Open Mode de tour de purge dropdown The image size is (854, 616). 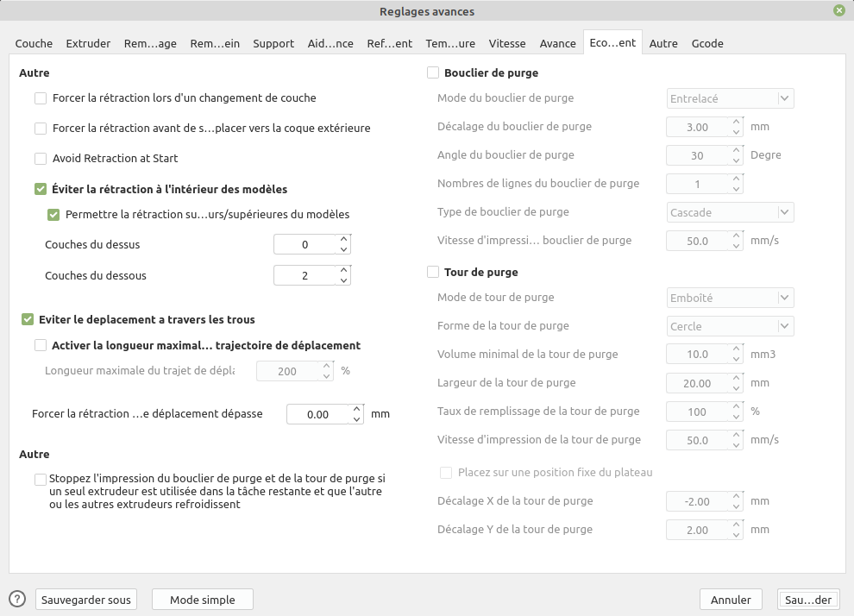pos(730,298)
